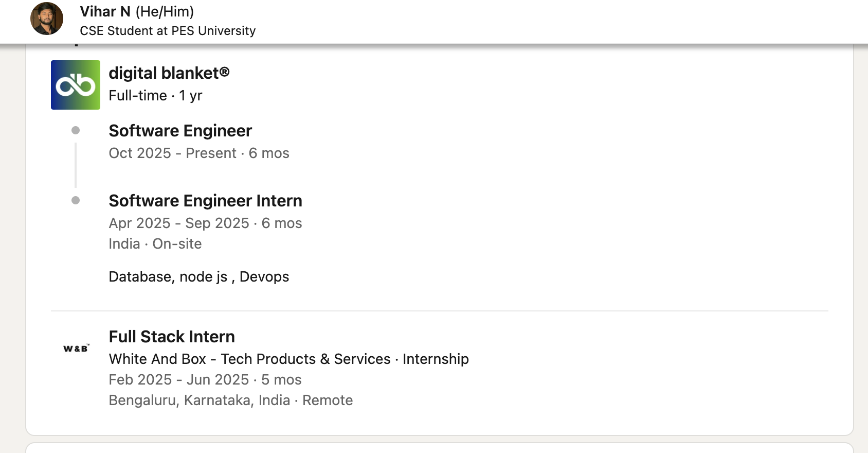
Task: Click the Apr 2025 - Sep 2025 dates
Action: [x=205, y=223]
